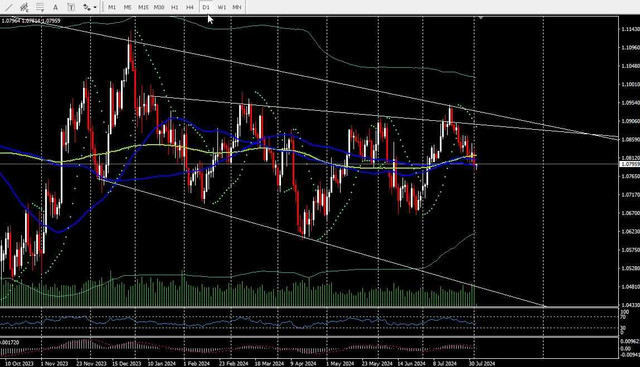Click the arrows and shapes tool icon
The image size is (640, 367).
87,7
